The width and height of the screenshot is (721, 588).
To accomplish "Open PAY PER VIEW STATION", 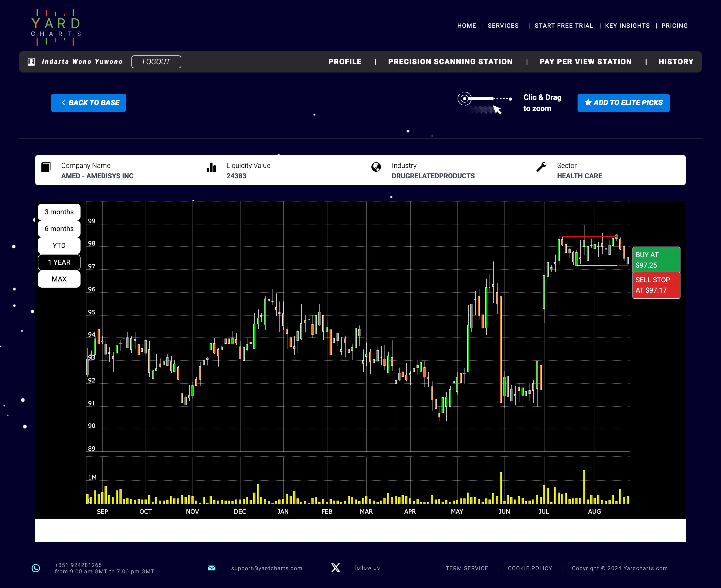I will [586, 62].
